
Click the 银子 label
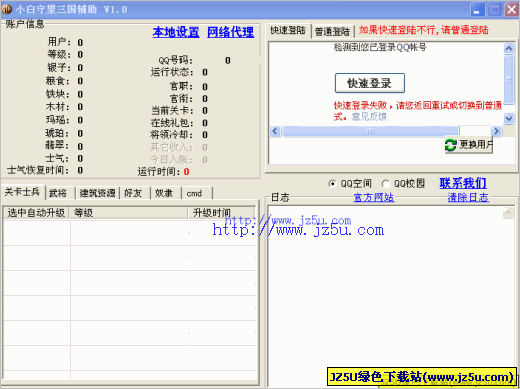pos(59,68)
